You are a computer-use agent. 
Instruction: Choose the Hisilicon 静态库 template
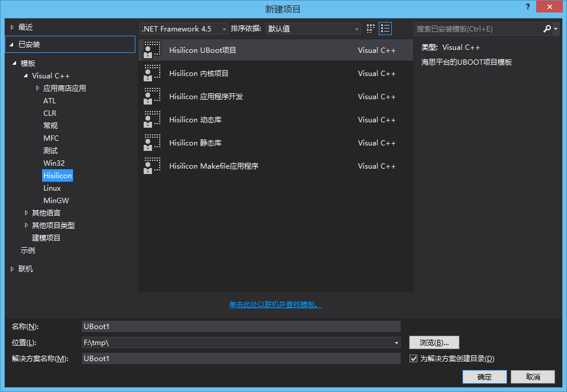tap(275, 143)
